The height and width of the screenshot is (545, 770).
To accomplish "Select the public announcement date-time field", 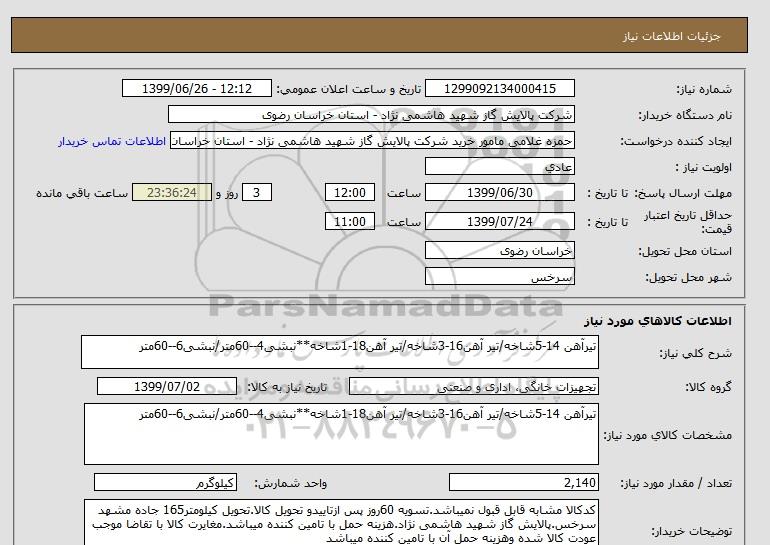I will [x=195, y=88].
